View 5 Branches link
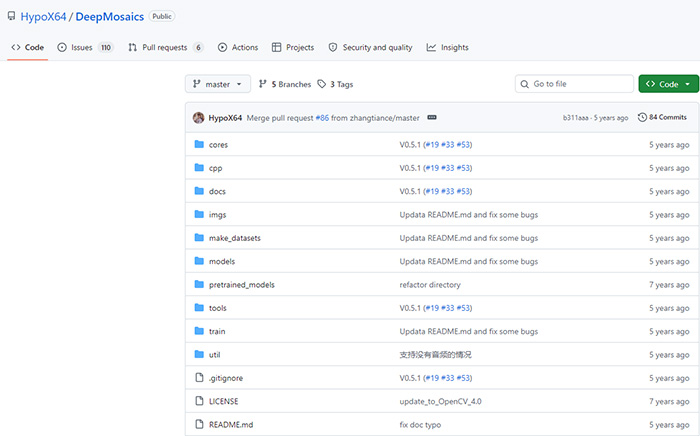The height and width of the screenshot is (436, 700). click(x=285, y=84)
